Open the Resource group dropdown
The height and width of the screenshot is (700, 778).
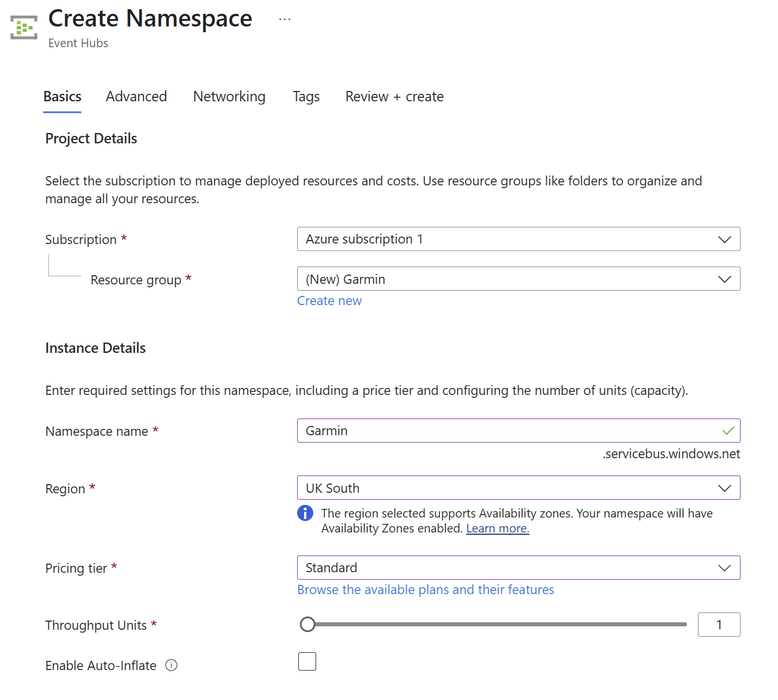[518, 279]
